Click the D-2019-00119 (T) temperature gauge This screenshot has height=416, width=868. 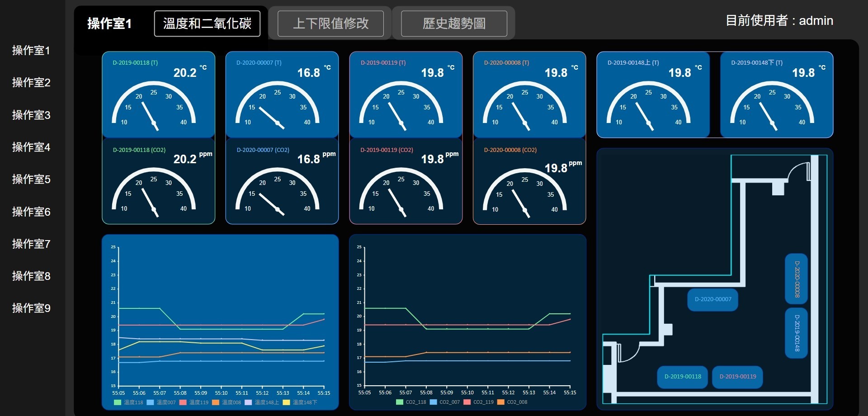click(406, 95)
